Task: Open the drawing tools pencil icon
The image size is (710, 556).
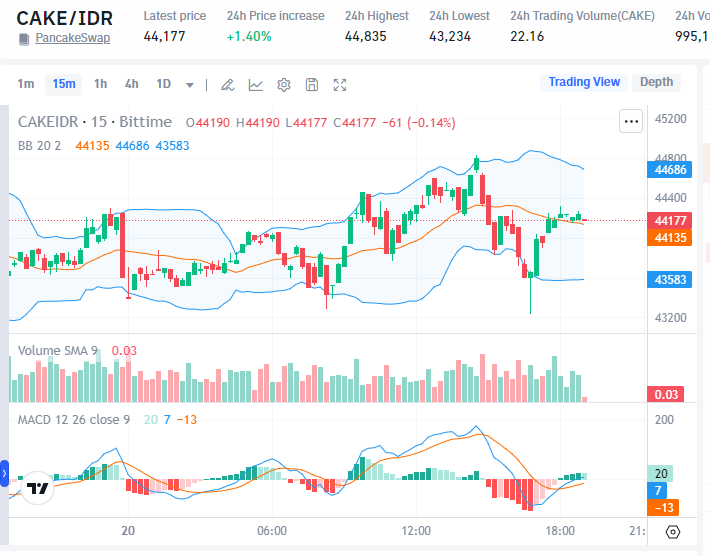Action: (227, 85)
